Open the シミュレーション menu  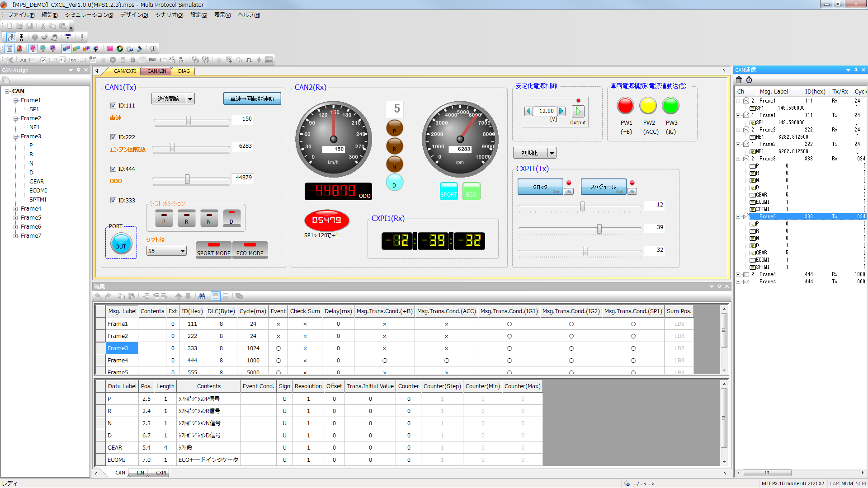89,15
